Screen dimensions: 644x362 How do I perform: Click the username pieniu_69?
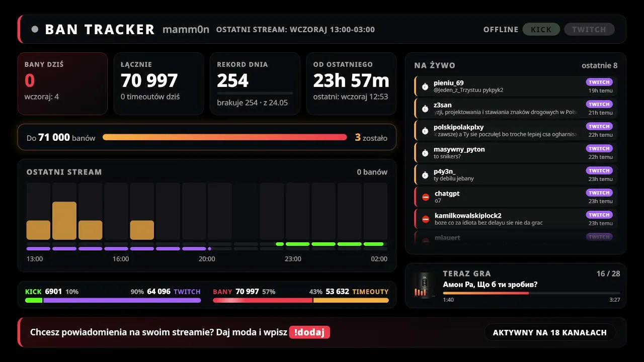click(449, 83)
